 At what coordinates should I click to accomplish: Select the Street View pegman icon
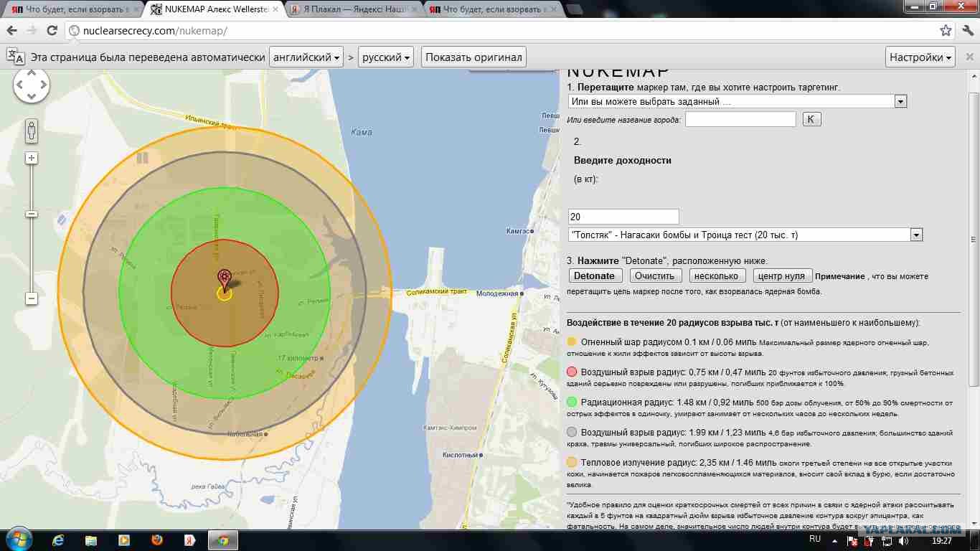pyautogui.click(x=32, y=131)
